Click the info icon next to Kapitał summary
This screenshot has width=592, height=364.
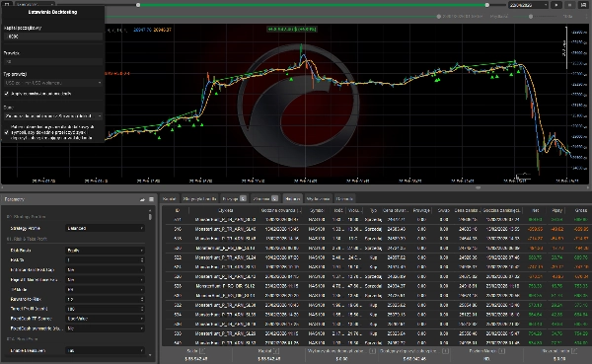tap(276, 351)
